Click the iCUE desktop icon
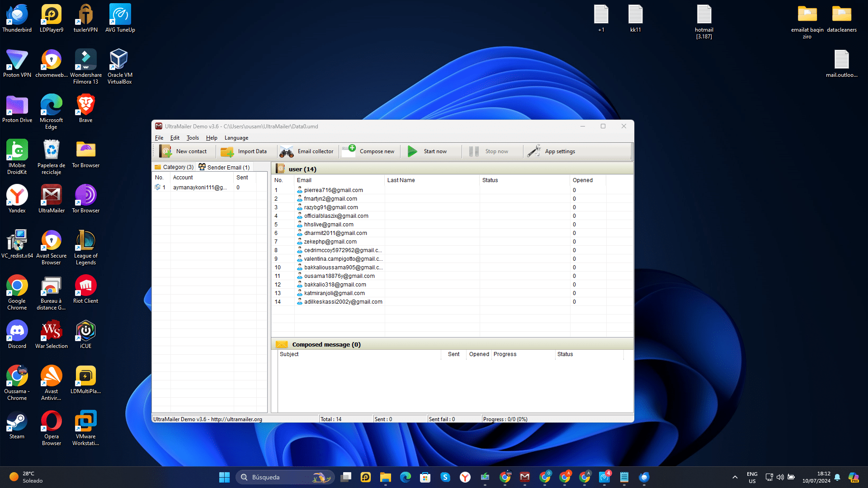Image resolution: width=868 pixels, height=488 pixels. [x=86, y=335]
